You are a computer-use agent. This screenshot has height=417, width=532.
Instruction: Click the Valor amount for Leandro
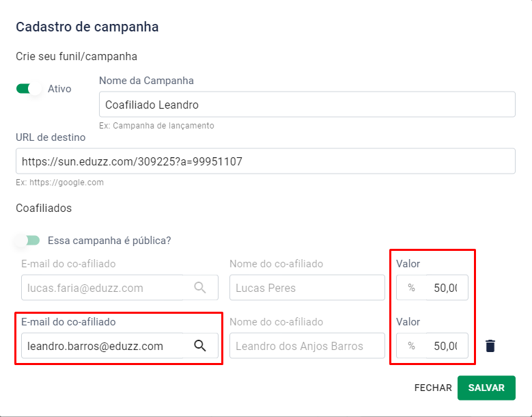(445, 346)
